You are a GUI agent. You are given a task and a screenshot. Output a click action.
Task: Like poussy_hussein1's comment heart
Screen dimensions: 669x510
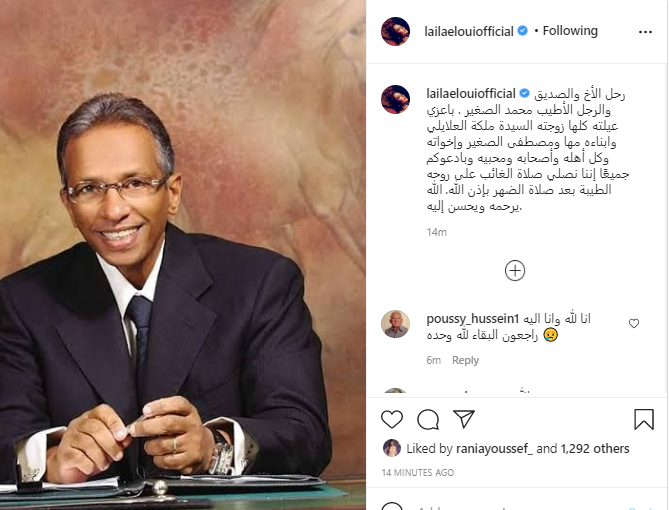pos(634,323)
